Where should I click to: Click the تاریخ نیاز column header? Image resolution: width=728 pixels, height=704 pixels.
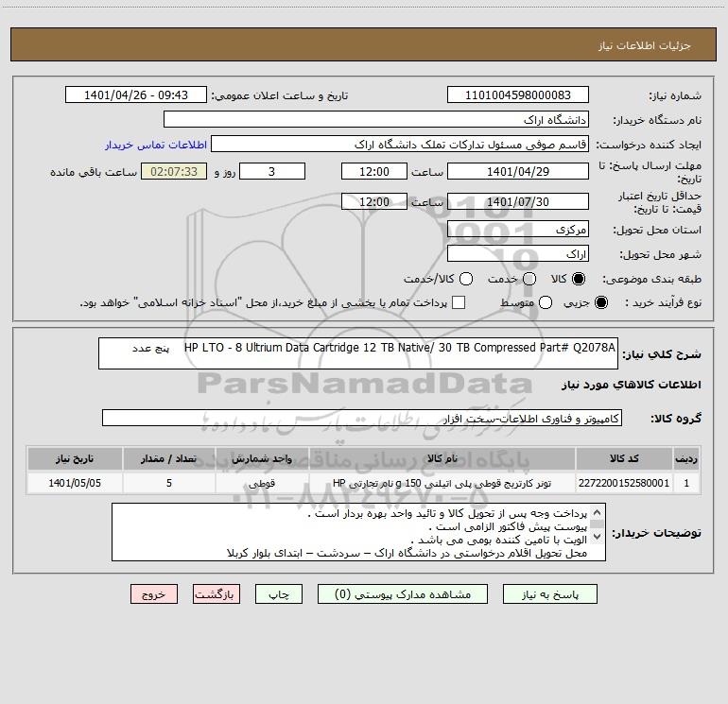[x=75, y=458]
